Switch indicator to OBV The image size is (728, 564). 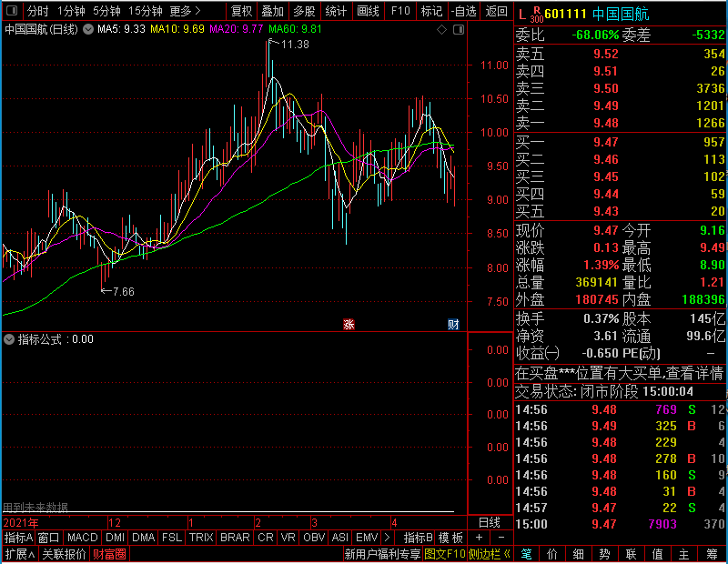point(314,538)
